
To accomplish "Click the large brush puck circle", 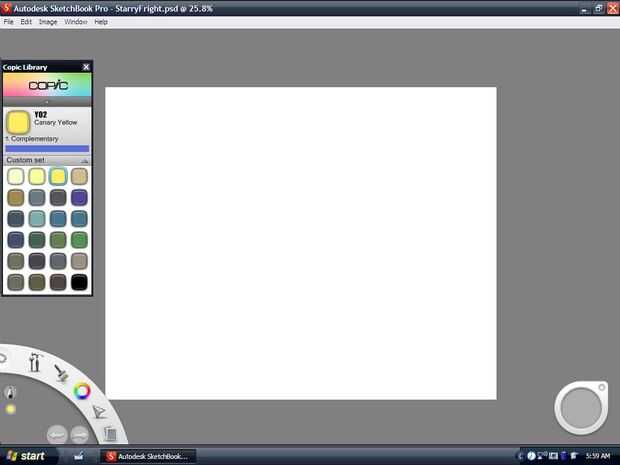I will tap(581, 408).
